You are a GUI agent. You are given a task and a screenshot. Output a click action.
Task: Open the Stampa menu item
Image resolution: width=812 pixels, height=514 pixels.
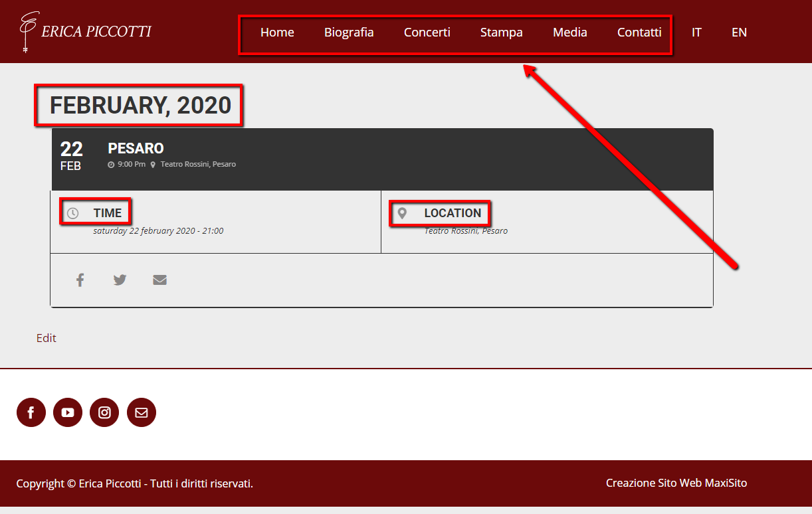tap(502, 32)
